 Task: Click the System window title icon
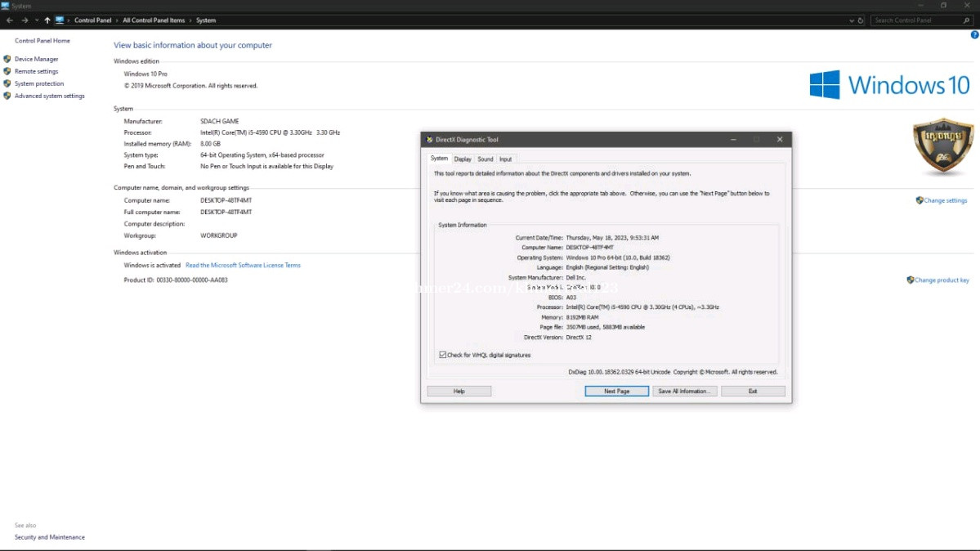coord(5,6)
